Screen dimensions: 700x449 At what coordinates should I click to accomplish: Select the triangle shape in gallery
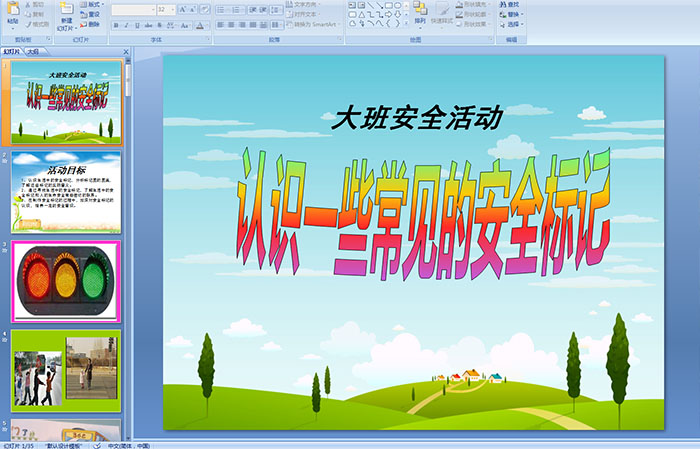pyautogui.click(x=361, y=14)
